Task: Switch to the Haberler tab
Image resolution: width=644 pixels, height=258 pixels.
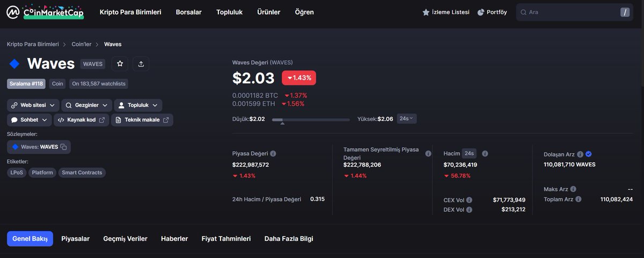Action: tap(174, 239)
